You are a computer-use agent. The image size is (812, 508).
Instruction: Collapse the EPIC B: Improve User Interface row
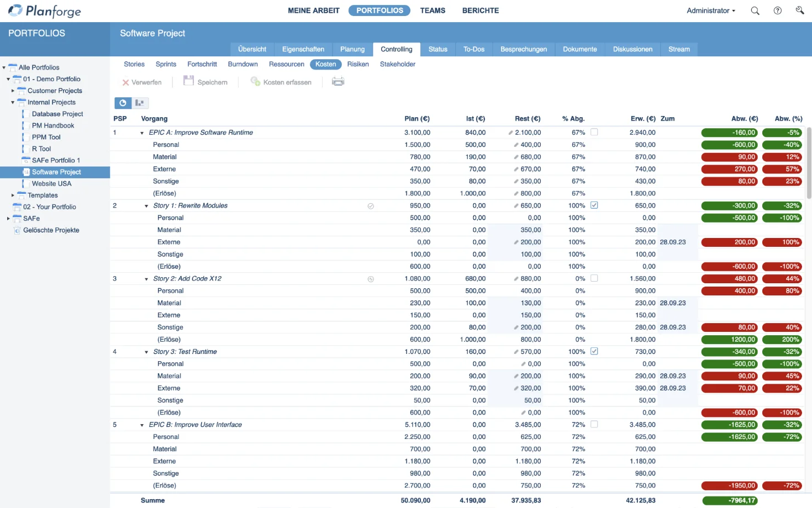click(142, 425)
